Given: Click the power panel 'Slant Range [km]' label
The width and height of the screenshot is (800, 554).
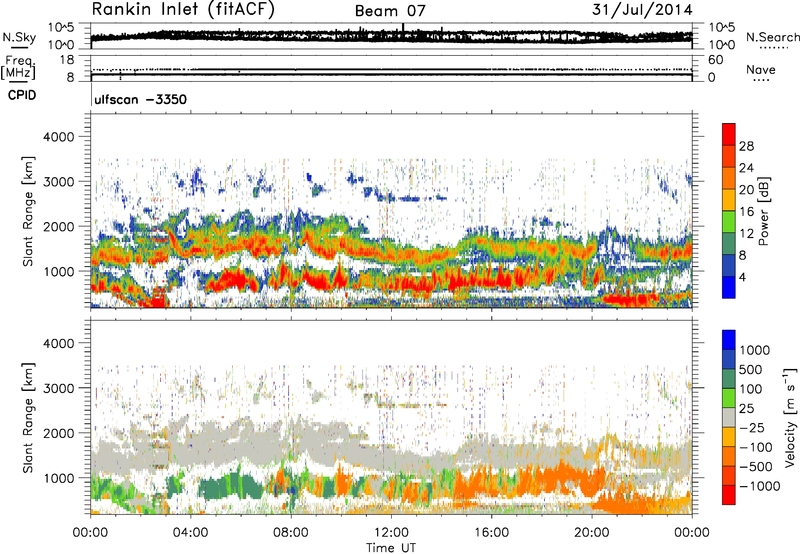Looking at the screenshot, I should tap(28, 211).
